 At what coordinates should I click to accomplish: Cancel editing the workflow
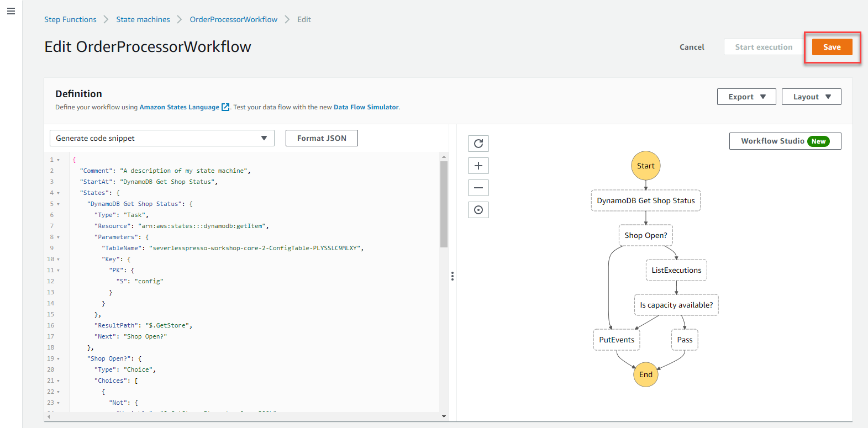(x=692, y=47)
